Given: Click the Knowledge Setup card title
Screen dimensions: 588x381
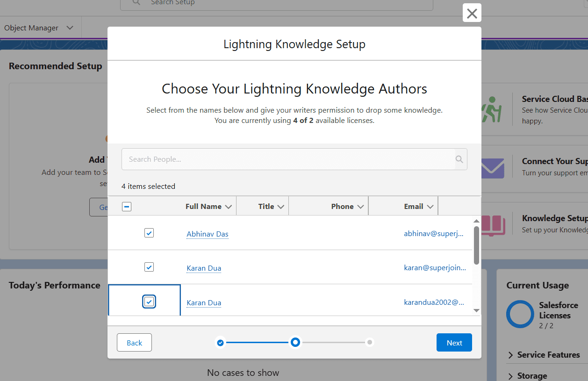Looking at the screenshot, I should pyautogui.click(x=555, y=218).
